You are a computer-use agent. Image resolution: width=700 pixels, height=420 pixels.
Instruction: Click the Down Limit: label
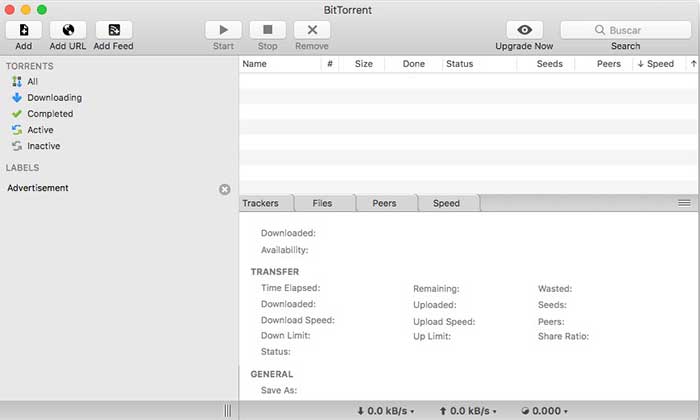[285, 335]
